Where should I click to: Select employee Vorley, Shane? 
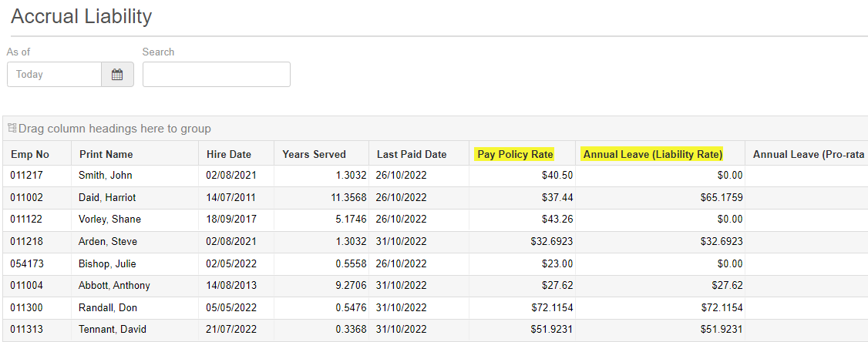[109, 220]
